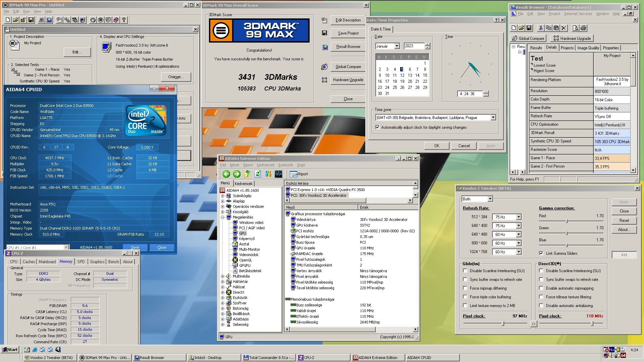The image size is (644, 362).
Task: Click Save floppy icon in 3DMark 99 toolbar
Action: tap(31, 20)
